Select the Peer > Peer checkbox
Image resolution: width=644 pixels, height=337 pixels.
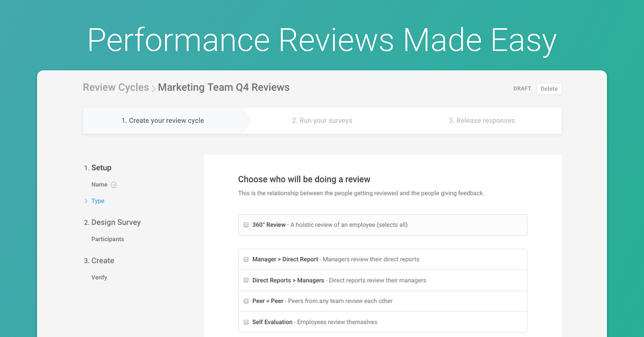point(246,301)
